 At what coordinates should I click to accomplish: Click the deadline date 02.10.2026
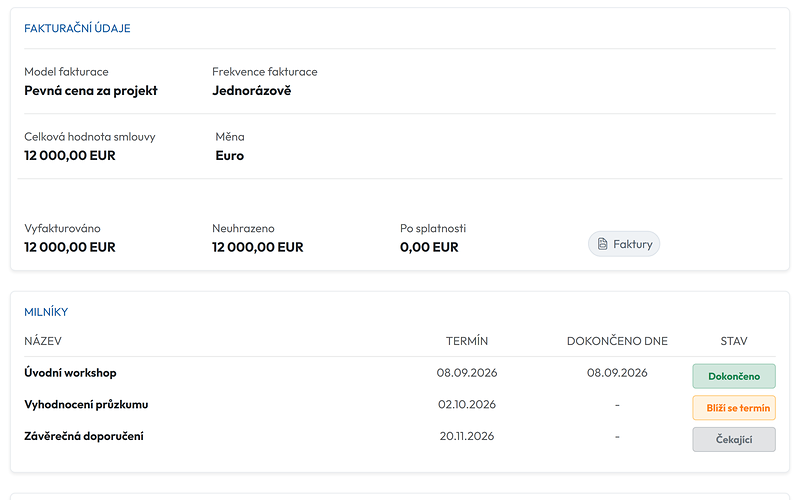pos(467,405)
